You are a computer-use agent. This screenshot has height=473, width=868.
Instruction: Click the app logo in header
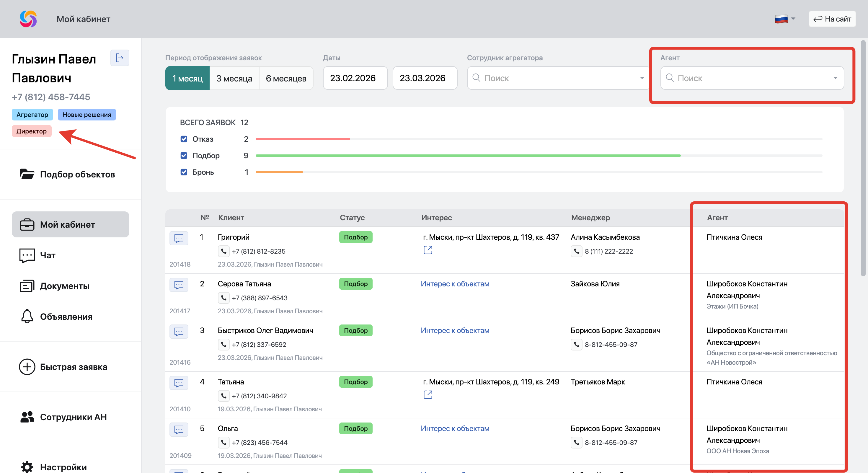pos(28,19)
